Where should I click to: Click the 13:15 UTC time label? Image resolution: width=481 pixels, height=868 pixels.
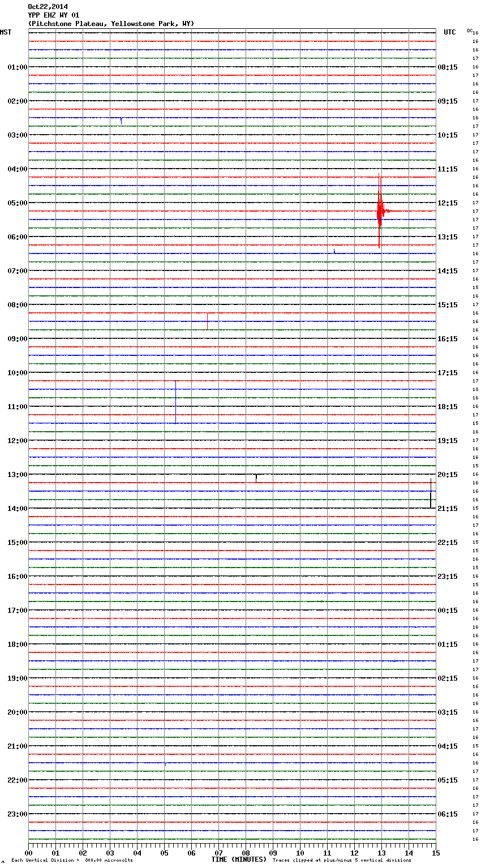(x=448, y=237)
